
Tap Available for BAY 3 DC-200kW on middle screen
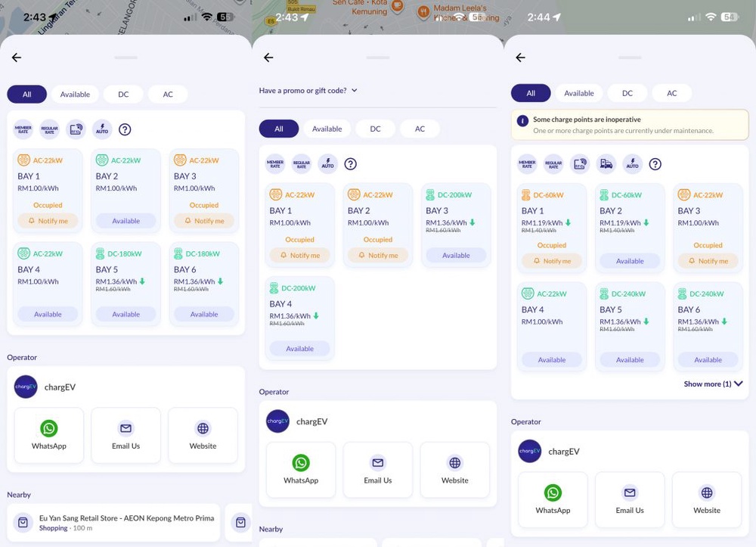pos(456,255)
